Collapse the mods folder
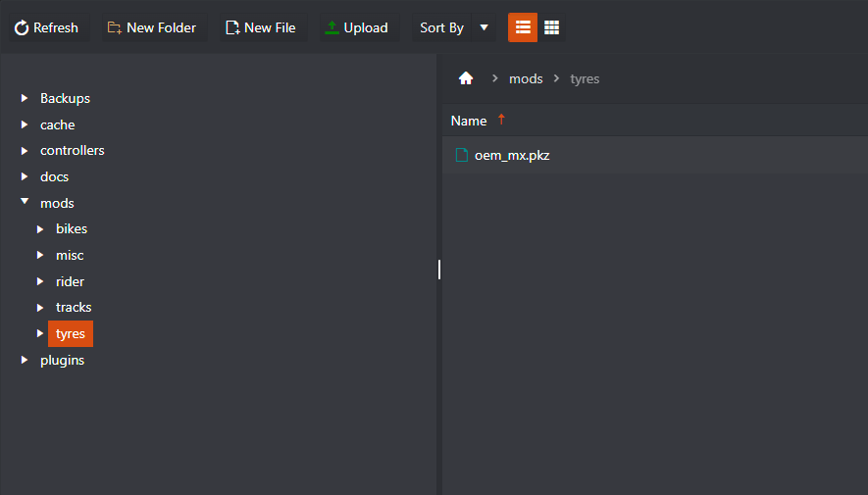This screenshot has width=868, height=495. (25, 201)
